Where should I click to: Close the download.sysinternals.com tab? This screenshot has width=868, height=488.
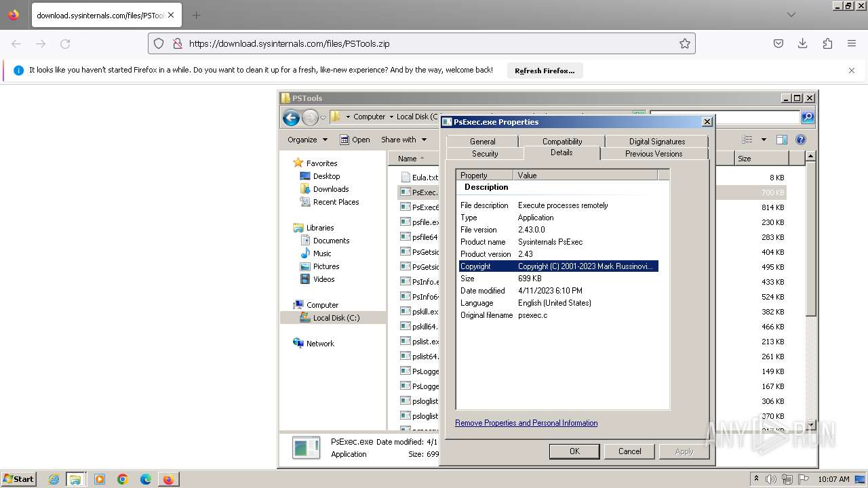[x=171, y=15]
